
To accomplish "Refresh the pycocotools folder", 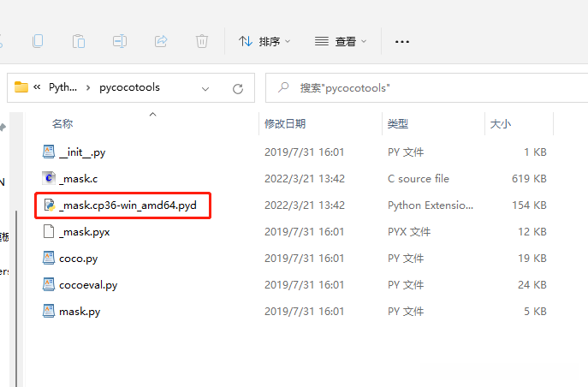I will click(x=238, y=89).
